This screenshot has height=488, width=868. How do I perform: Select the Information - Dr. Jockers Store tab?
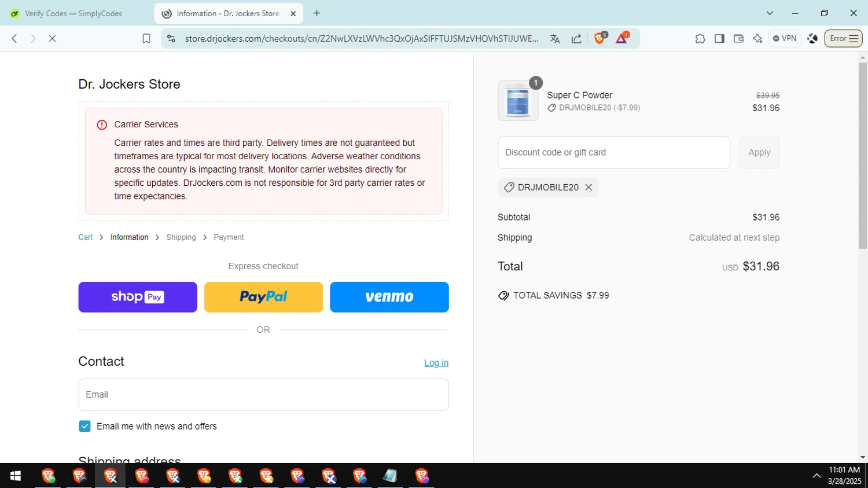(228, 13)
